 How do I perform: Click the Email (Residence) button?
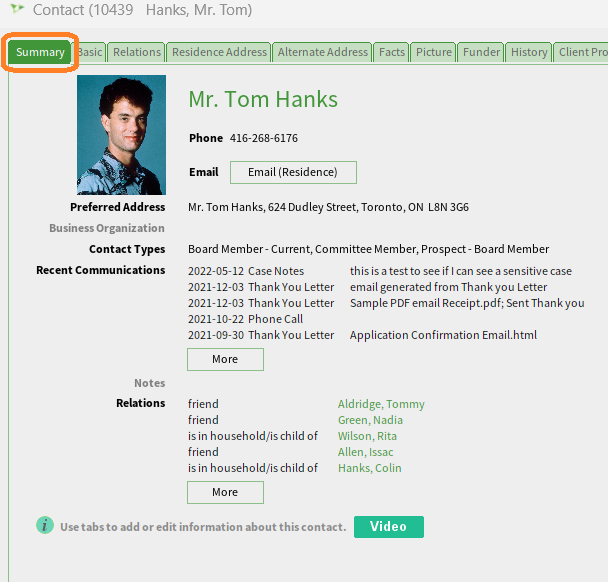(293, 172)
